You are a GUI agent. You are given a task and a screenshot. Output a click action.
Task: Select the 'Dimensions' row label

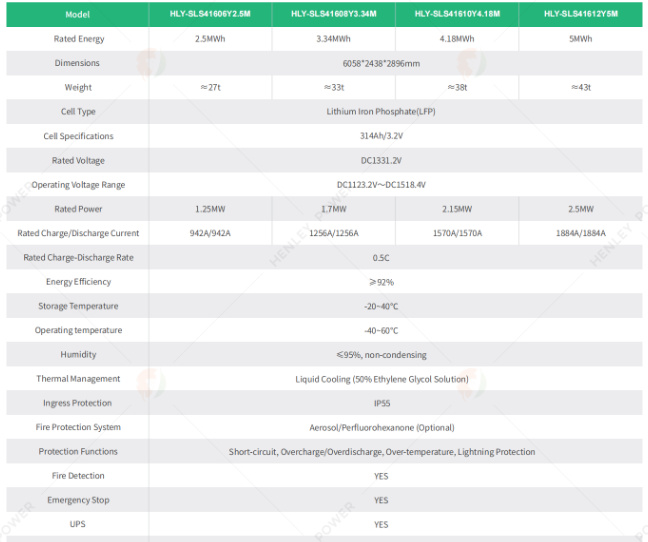click(x=77, y=63)
